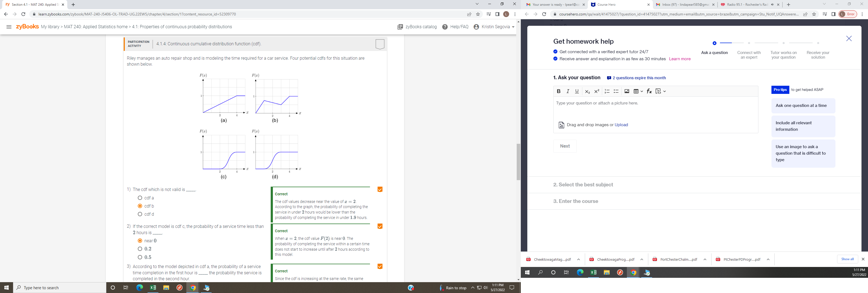
Task: Select the 'cdf a' radio option
Action: (x=140, y=198)
